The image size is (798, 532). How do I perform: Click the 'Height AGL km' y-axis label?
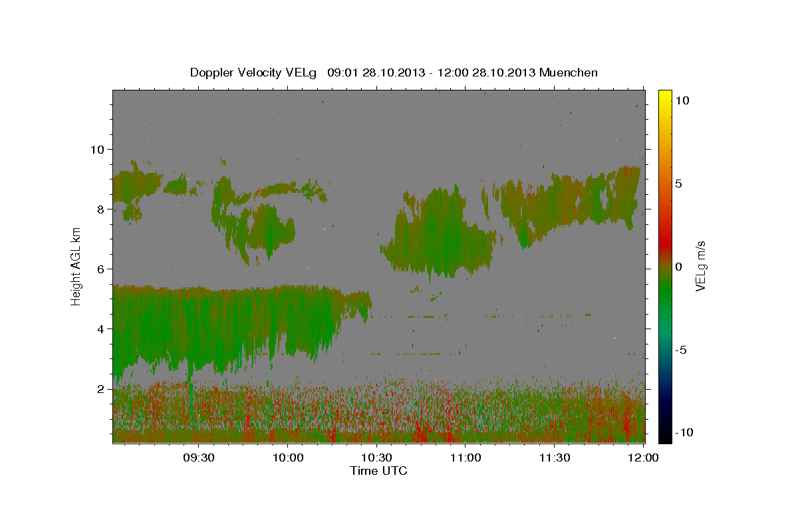76,266
